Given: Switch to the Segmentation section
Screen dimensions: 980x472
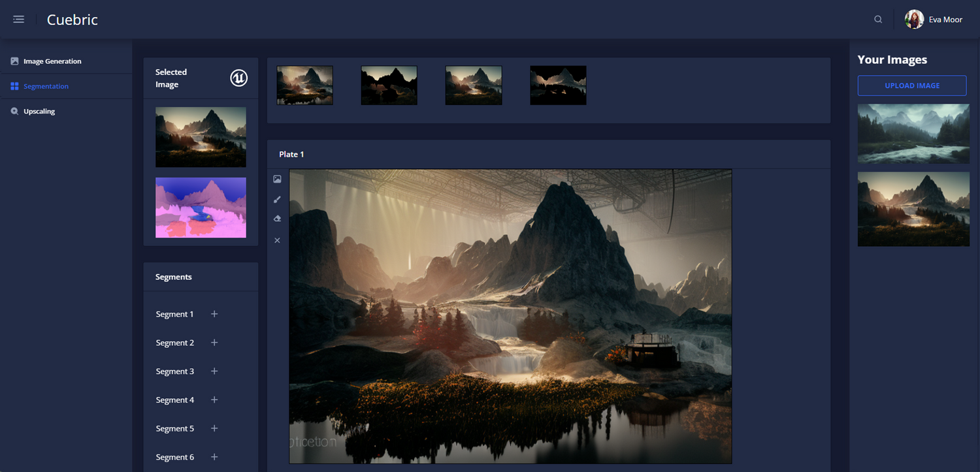Looking at the screenshot, I should coord(46,86).
